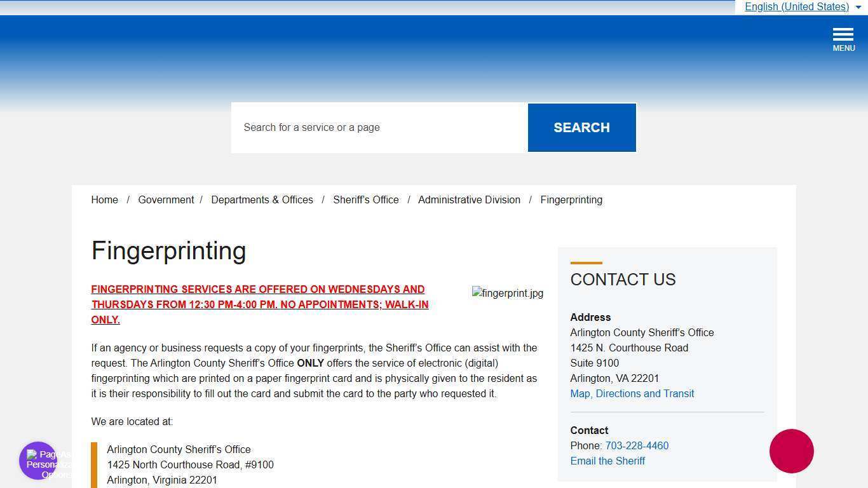Open the Email the Sheriff link
This screenshot has width=868, height=488.
tap(607, 461)
